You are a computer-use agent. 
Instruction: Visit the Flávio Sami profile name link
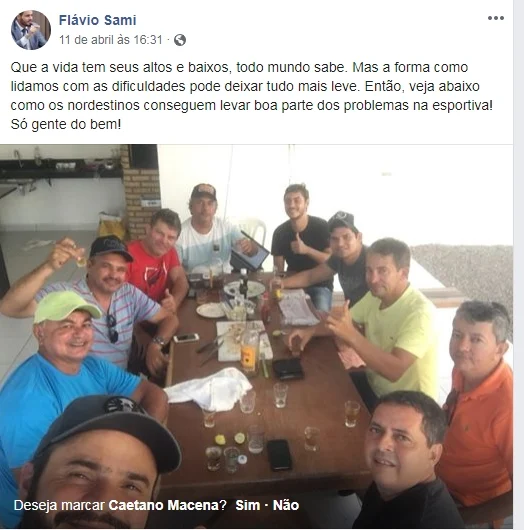(97, 20)
